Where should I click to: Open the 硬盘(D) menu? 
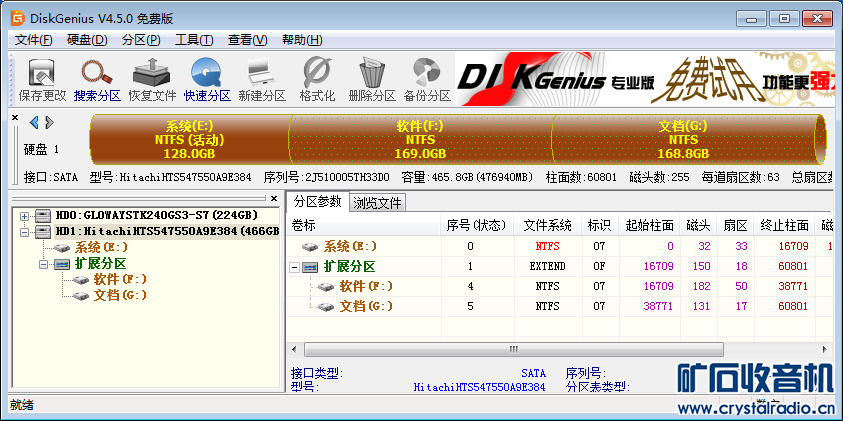click(87, 40)
